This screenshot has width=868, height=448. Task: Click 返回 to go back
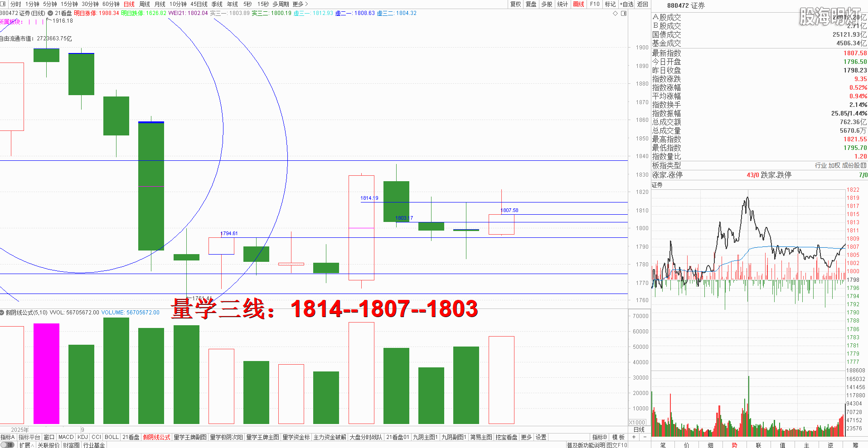pyautogui.click(x=642, y=4)
